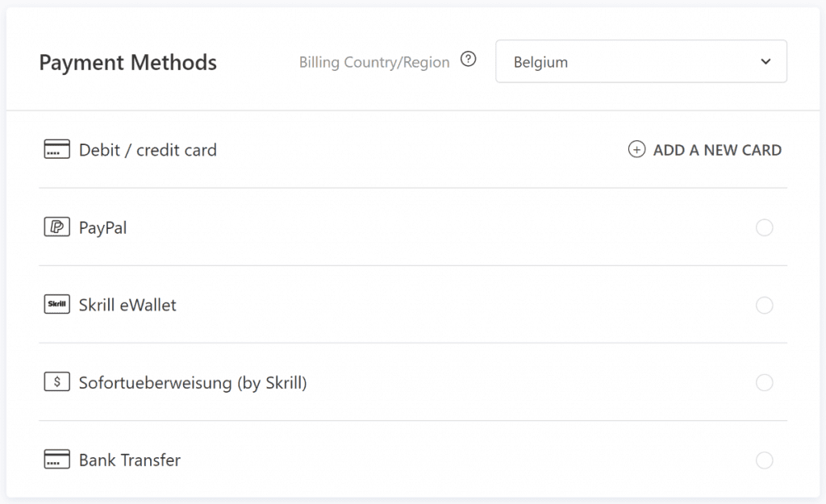The height and width of the screenshot is (504, 826).
Task: Click the debit / credit card icon
Action: click(56, 150)
